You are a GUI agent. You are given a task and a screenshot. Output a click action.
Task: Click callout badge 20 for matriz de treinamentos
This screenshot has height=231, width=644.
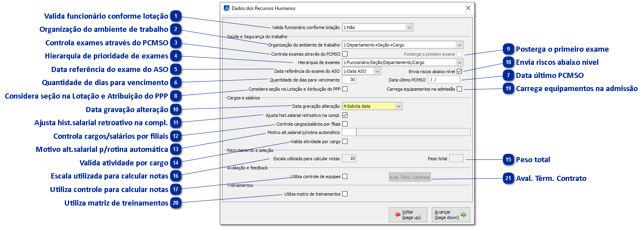[x=176, y=203]
